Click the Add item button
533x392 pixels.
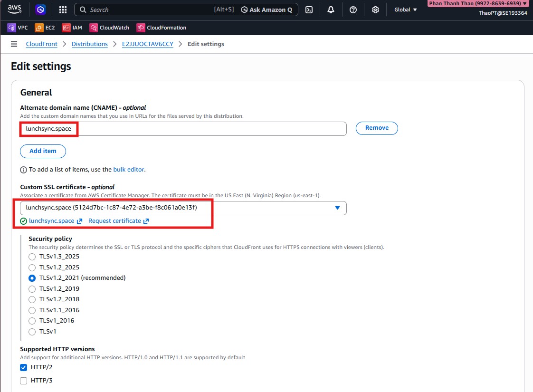coord(43,151)
